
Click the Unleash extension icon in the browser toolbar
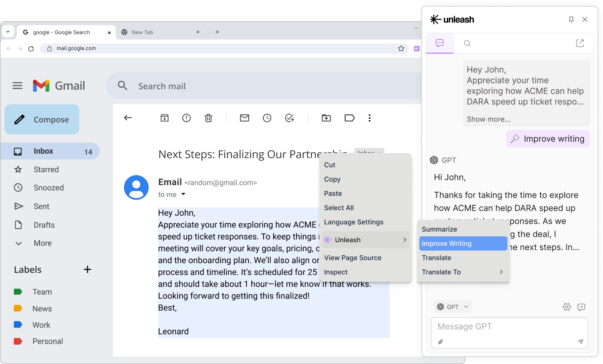(x=417, y=48)
